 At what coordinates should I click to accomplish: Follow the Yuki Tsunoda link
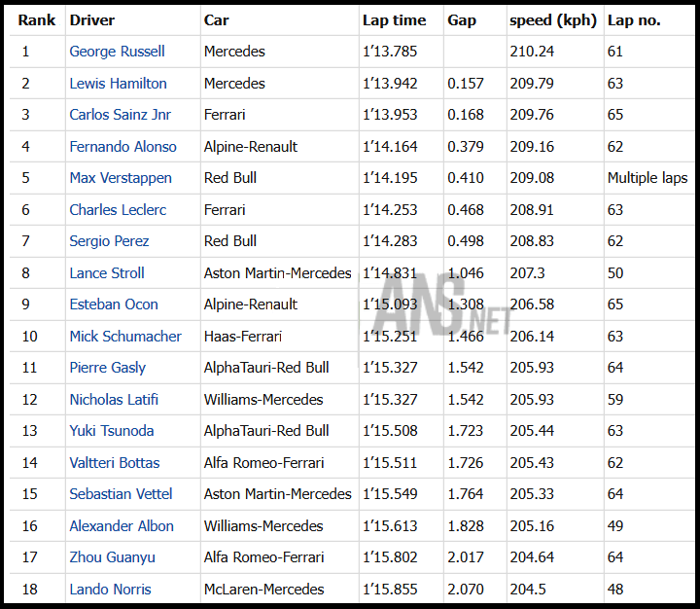[112, 431]
